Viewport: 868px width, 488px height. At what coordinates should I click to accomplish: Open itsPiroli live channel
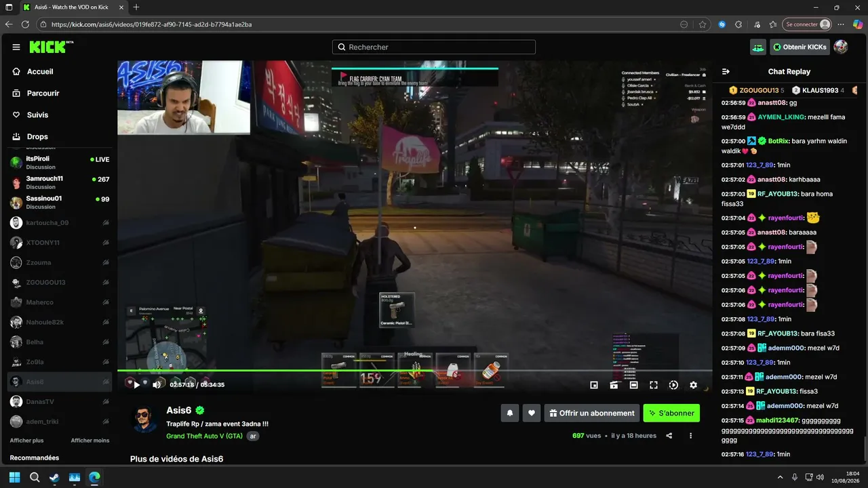click(x=60, y=162)
